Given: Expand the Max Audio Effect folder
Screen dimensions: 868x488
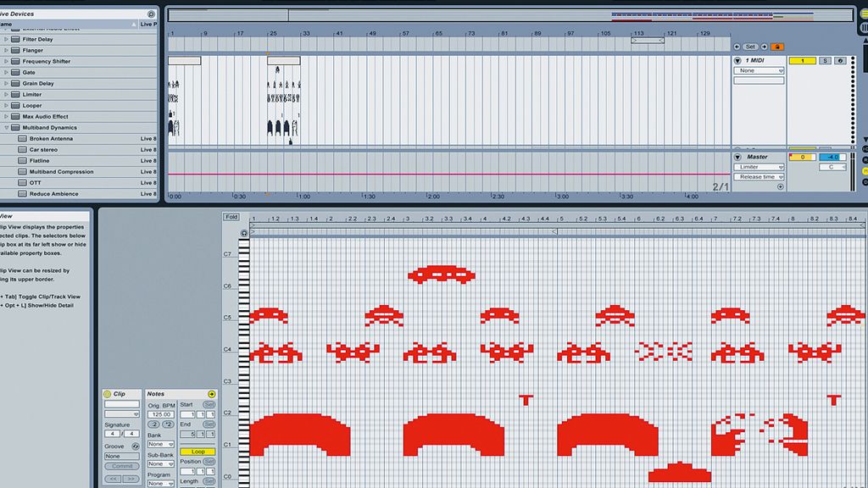Looking at the screenshot, I should coord(6,117).
